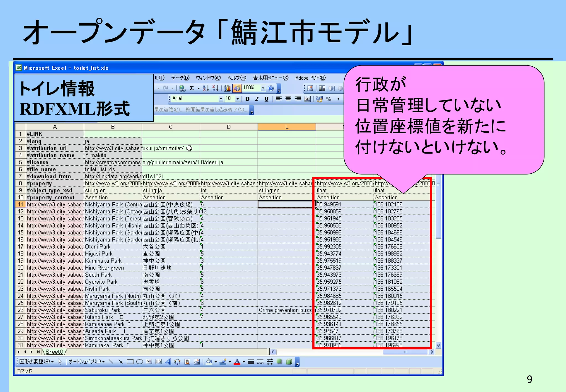The width and height of the screenshot is (566, 392).
Task: Open the Adobe PDF(B) menu
Action: pyautogui.click(x=311, y=78)
